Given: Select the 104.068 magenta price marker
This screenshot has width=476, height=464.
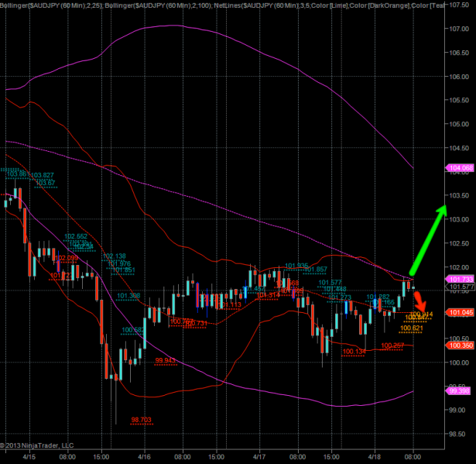Looking at the screenshot, I should point(460,168).
